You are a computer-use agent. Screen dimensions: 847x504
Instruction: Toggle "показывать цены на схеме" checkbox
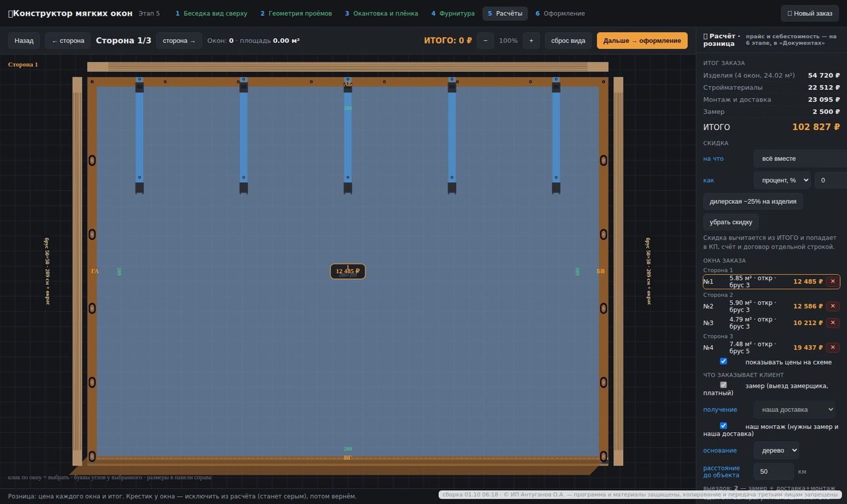[723, 361]
